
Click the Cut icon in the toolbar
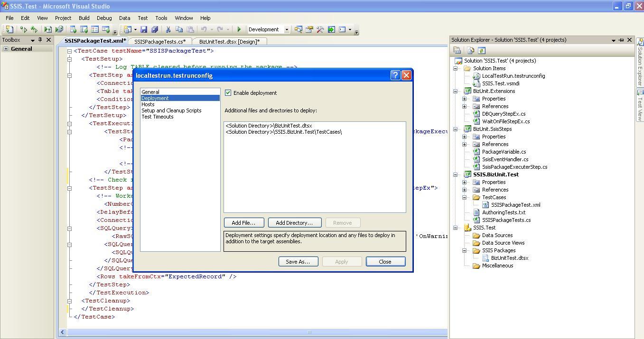point(168,29)
